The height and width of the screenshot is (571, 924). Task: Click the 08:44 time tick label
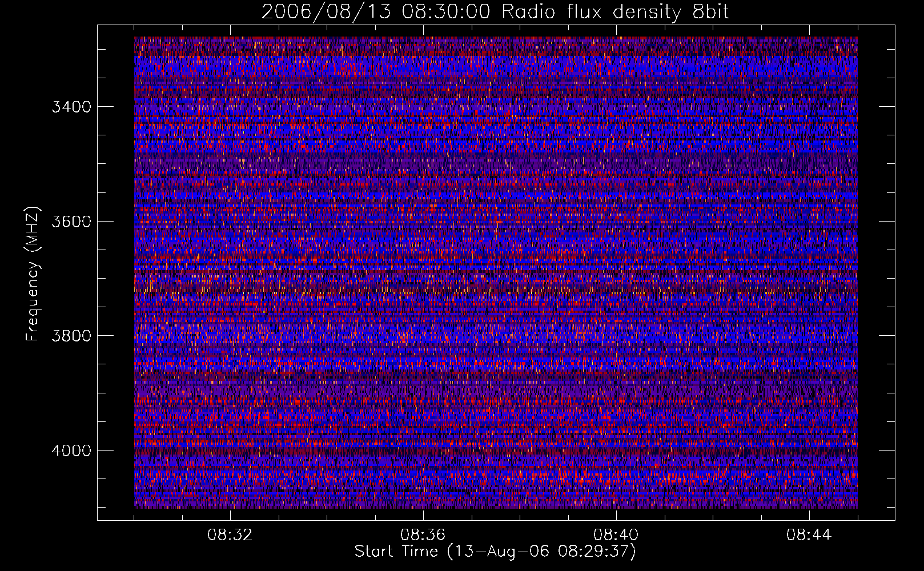coord(809,535)
